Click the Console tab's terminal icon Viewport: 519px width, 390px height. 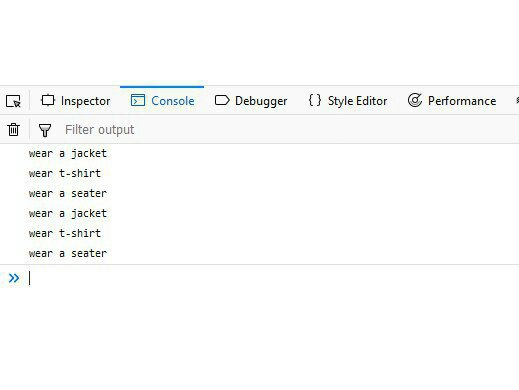point(138,100)
